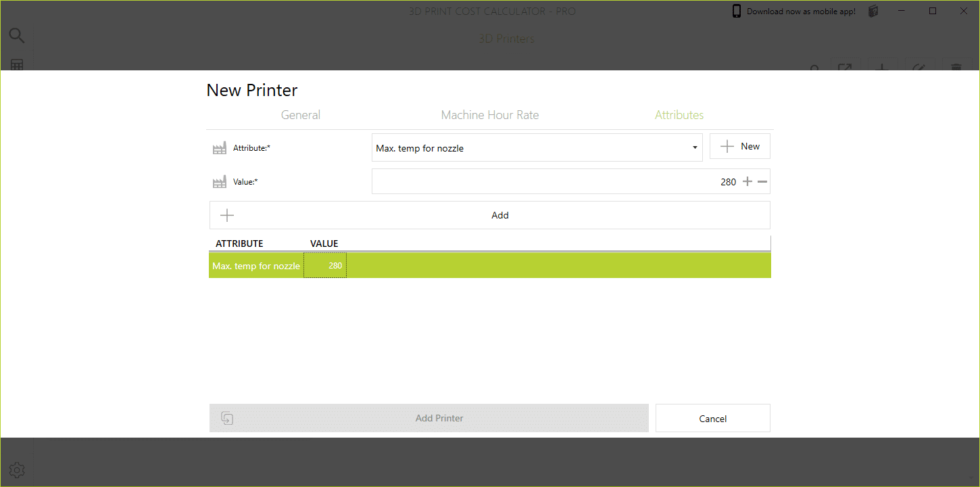
Task: Sort by the VALUE column header
Action: (324, 243)
